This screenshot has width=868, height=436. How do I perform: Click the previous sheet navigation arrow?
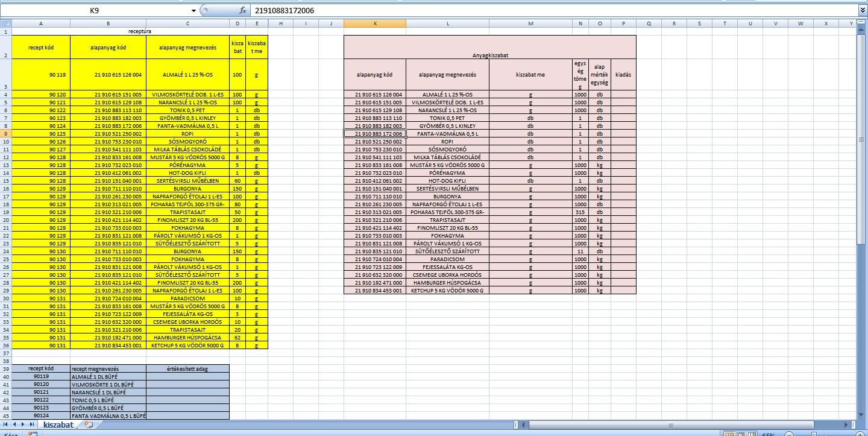pos(14,425)
